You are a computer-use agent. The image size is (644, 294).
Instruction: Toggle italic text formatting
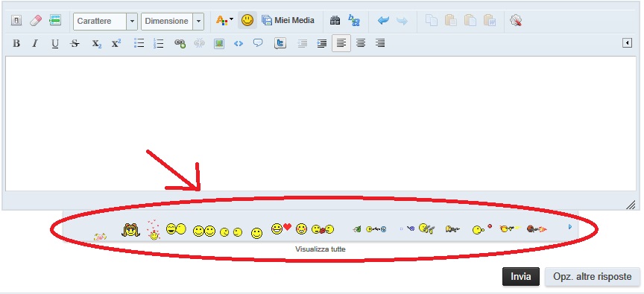click(x=35, y=43)
